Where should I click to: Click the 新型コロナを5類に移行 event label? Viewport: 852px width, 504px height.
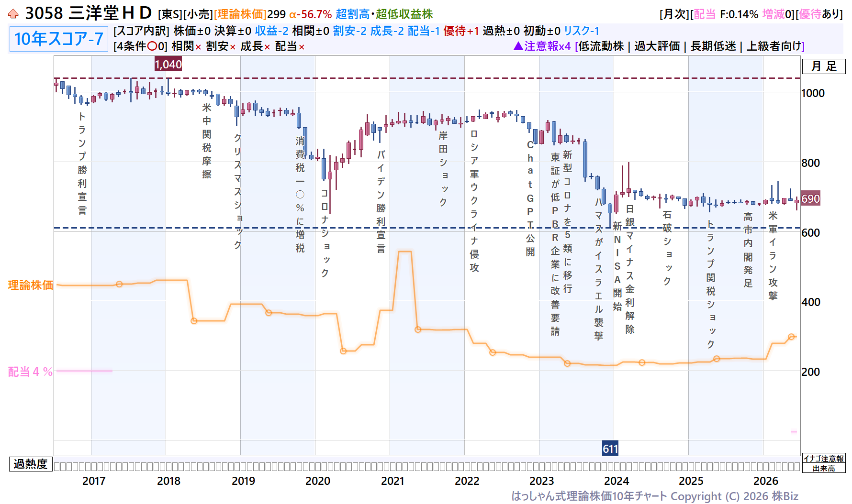[x=568, y=221]
